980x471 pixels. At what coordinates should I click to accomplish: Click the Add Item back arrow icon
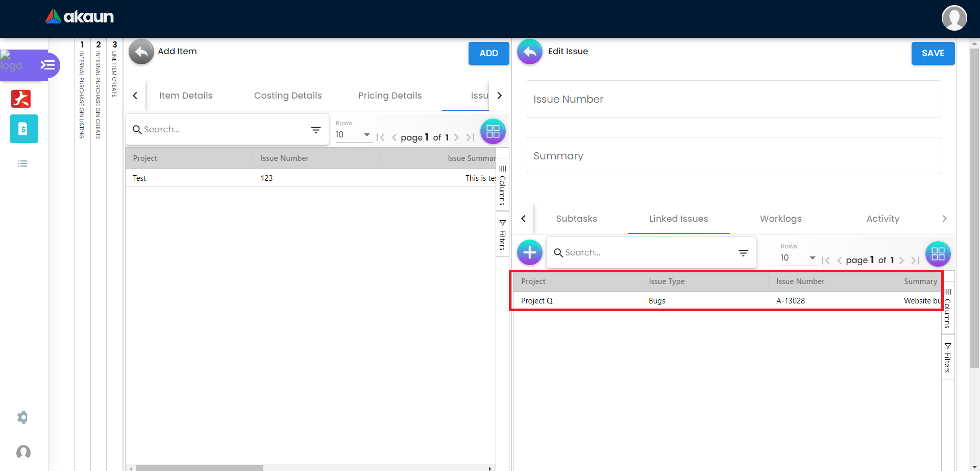click(141, 52)
